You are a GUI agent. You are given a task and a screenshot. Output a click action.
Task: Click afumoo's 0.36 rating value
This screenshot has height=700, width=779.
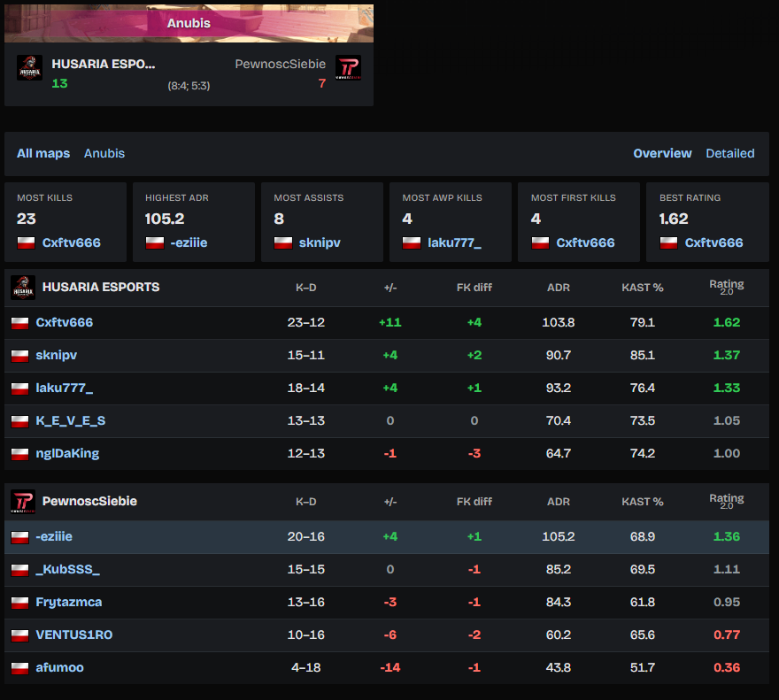tap(727, 668)
